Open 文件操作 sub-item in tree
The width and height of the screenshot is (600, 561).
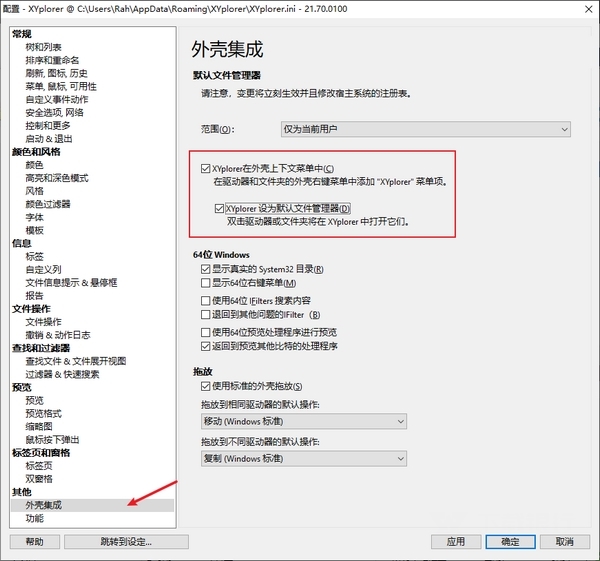point(43,322)
